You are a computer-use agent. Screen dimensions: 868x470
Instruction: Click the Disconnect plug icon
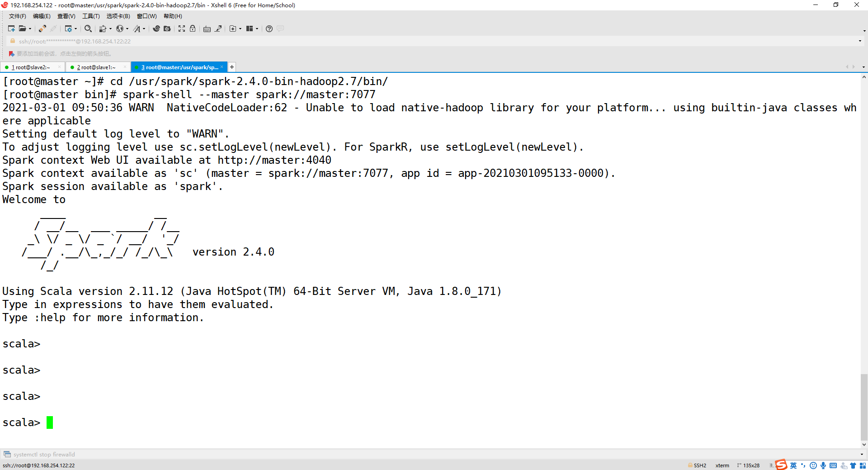click(53, 28)
